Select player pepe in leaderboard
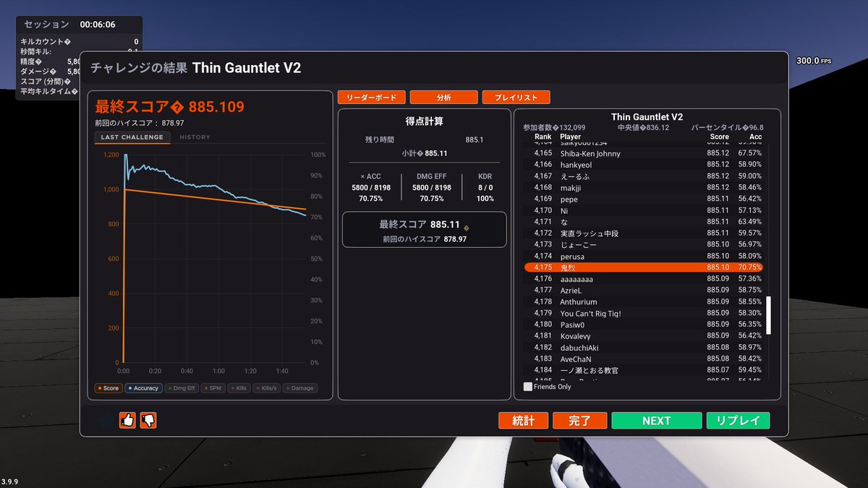Viewport: 868px width, 488px height. pyautogui.click(x=644, y=199)
